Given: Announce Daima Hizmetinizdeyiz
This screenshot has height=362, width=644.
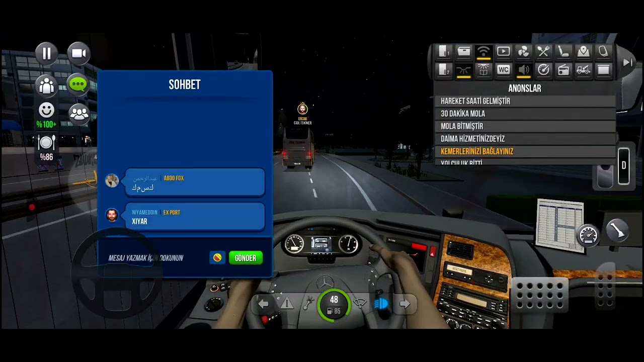Looking at the screenshot, I should click(525, 139).
